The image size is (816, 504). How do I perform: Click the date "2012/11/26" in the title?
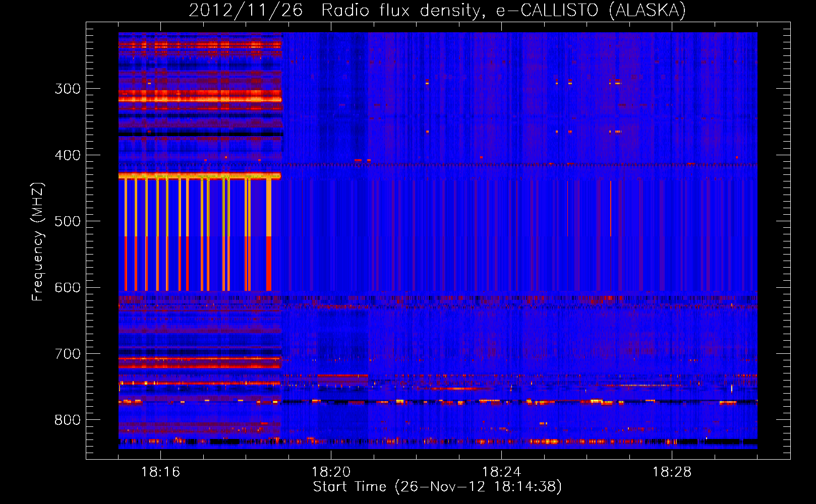click(x=246, y=11)
